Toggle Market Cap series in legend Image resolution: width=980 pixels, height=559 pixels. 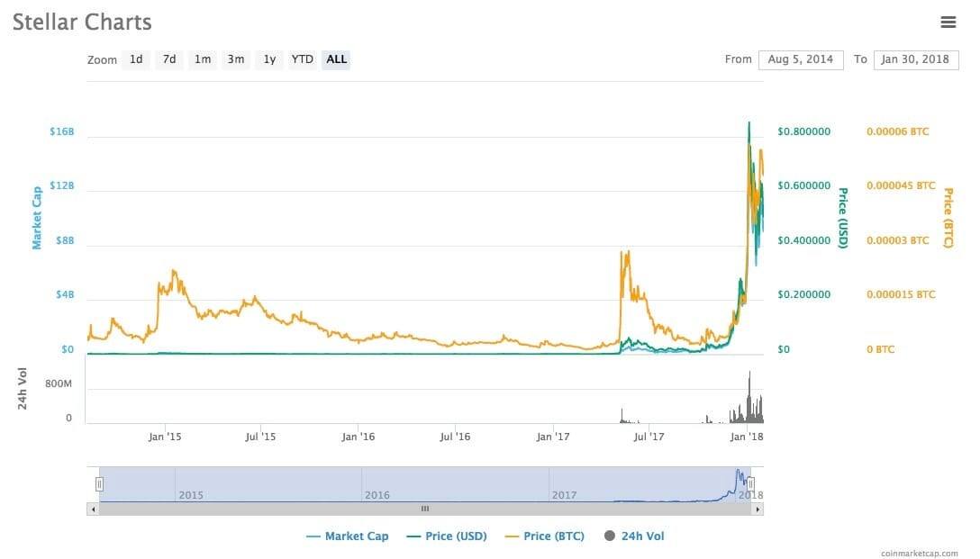tap(348, 536)
